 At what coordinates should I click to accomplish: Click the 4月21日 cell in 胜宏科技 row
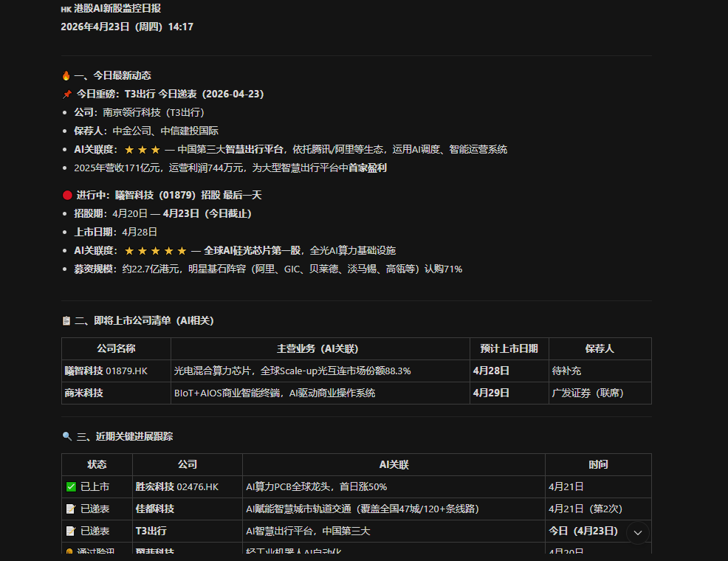pos(598,487)
